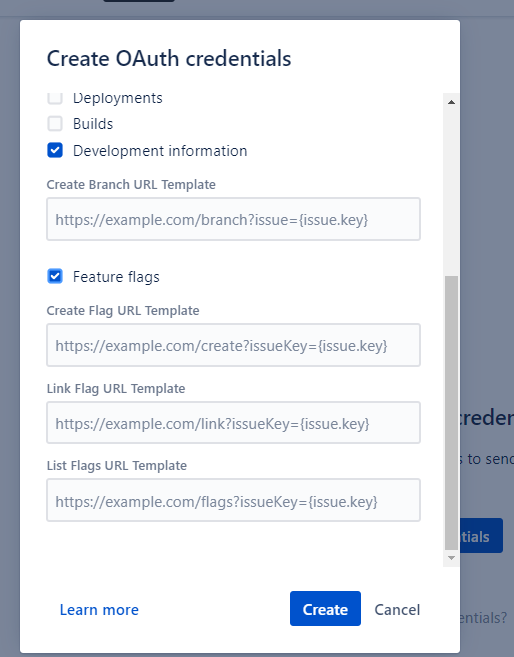The width and height of the screenshot is (514, 657).
Task: Click the Deployments label text
Action: click(118, 98)
